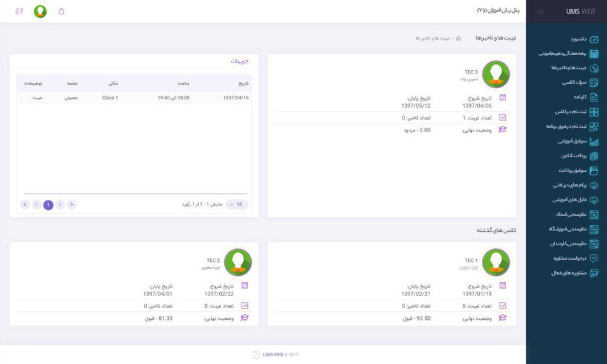The height and width of the screenshot is (364, 607).
Task: Click the جلسه column header
Action: click(72, 83)
